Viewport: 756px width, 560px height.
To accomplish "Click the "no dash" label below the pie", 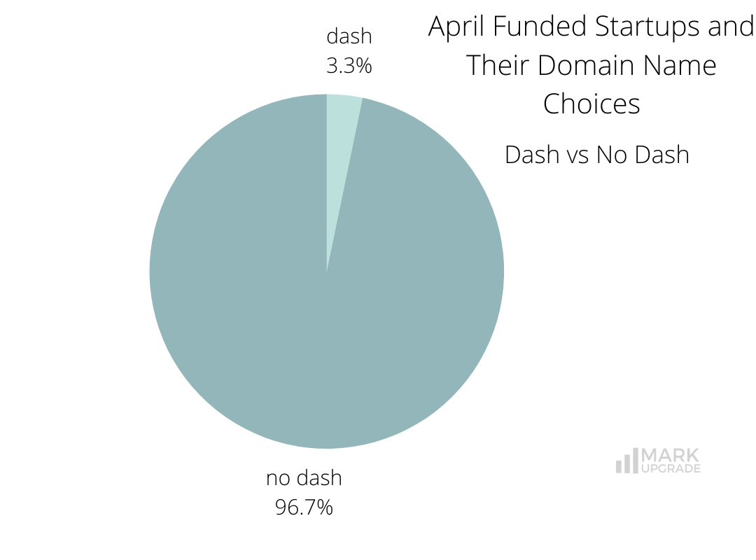I will pos(304,478).
